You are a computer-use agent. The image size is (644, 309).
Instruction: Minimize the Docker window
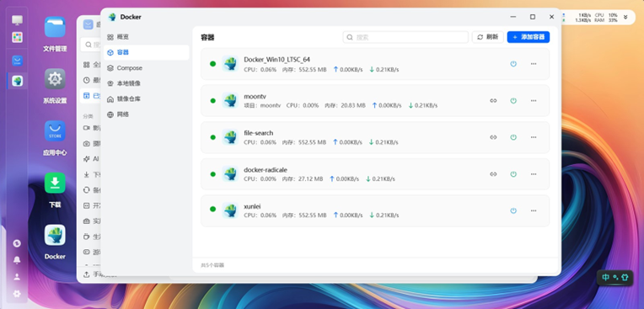(513, 17)
